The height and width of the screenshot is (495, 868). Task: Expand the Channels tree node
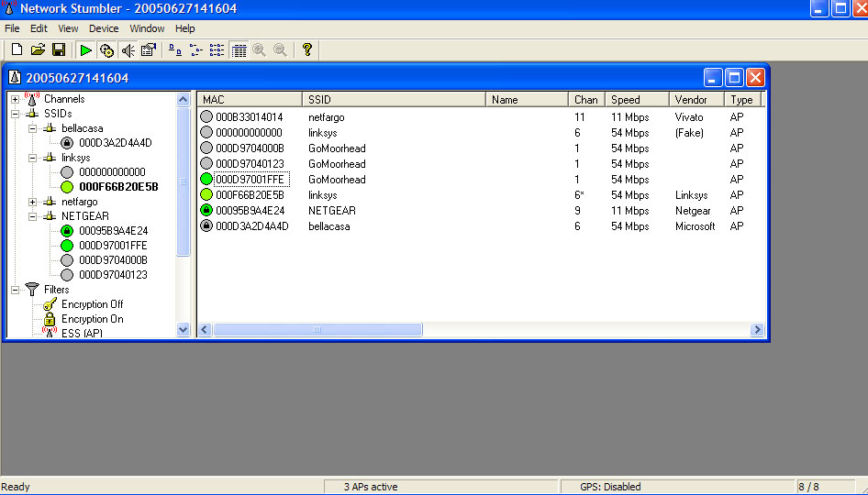[15, 100]
